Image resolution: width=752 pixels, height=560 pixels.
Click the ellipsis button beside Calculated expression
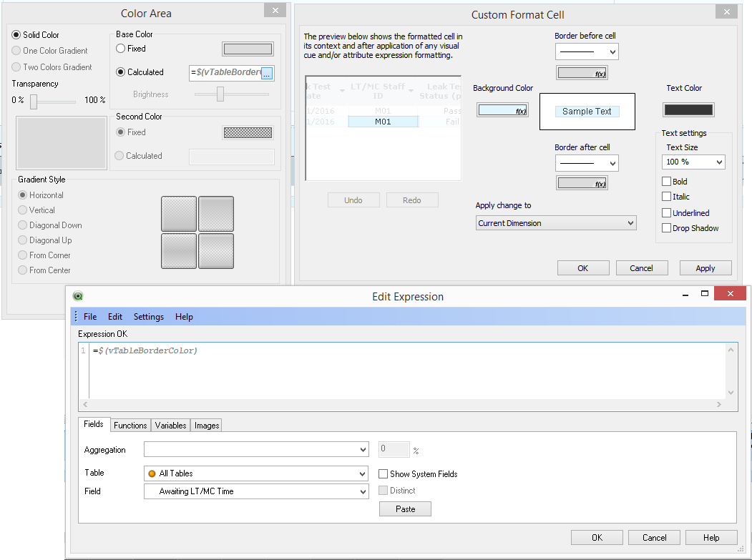click(267, 73)
